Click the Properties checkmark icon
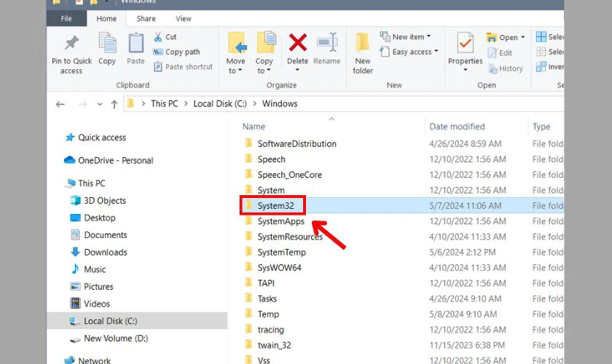This screenshot has width=612, height=364. [x=465, y=43]
